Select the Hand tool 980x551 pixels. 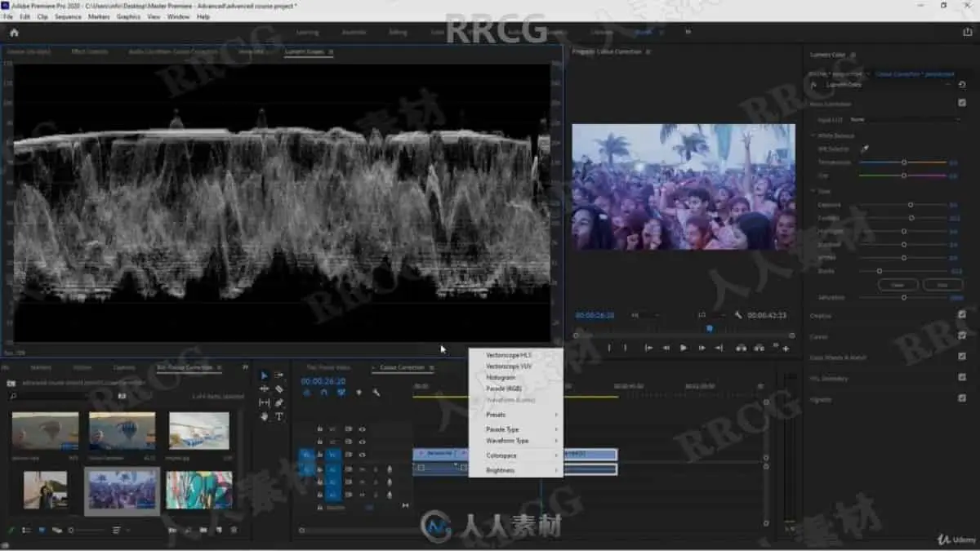tap(264, 416)
